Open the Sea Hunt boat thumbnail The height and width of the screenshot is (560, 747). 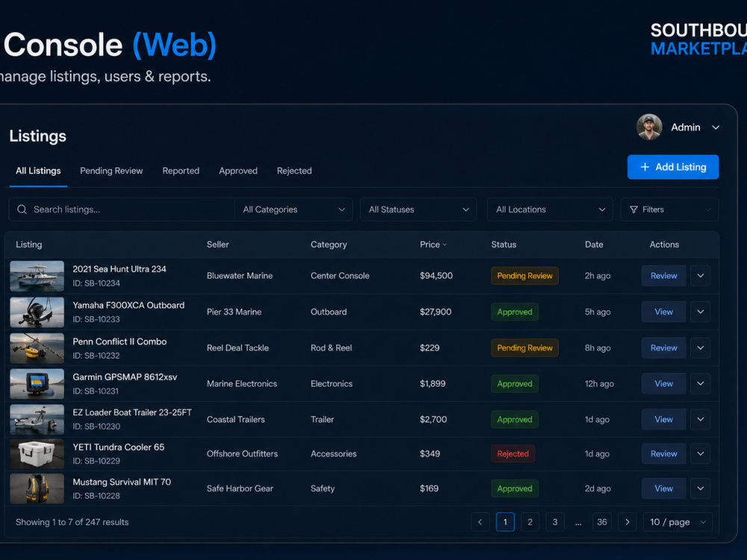tap(37, 276)
